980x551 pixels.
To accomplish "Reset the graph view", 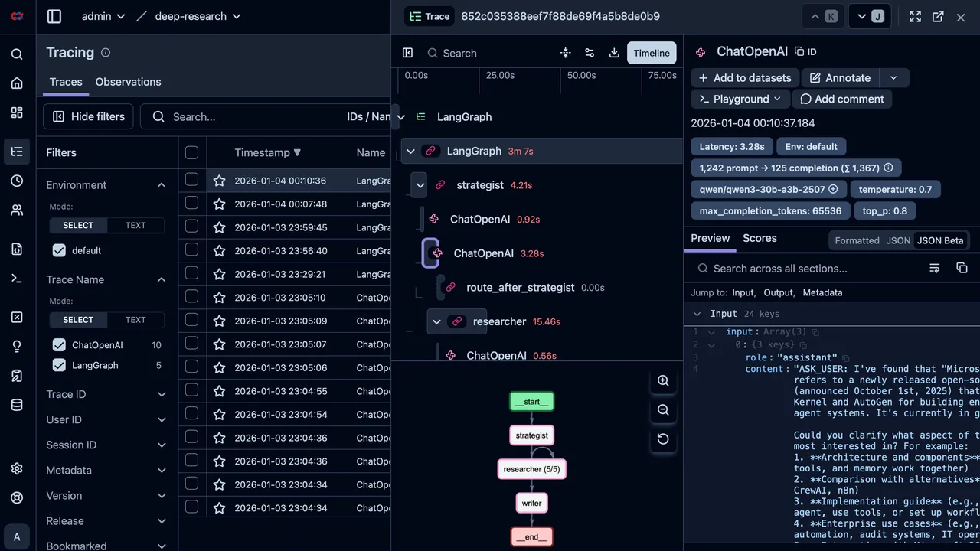I will click(x=663, y=439).
